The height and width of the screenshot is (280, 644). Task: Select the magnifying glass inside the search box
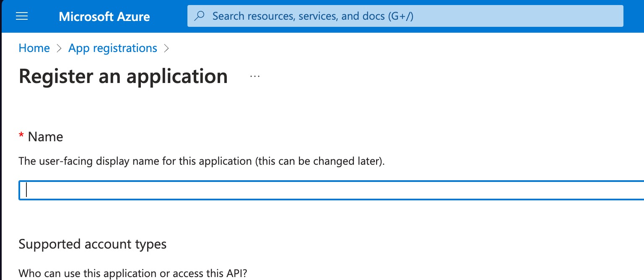[199, 16]
